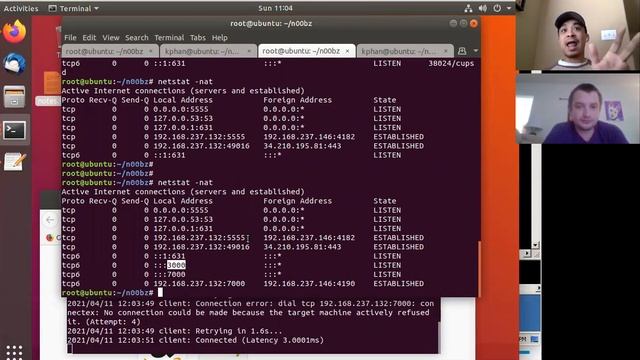Click the terminal window scrollbar
This screenshot has height=360, width=640.
tap(479, 269)
